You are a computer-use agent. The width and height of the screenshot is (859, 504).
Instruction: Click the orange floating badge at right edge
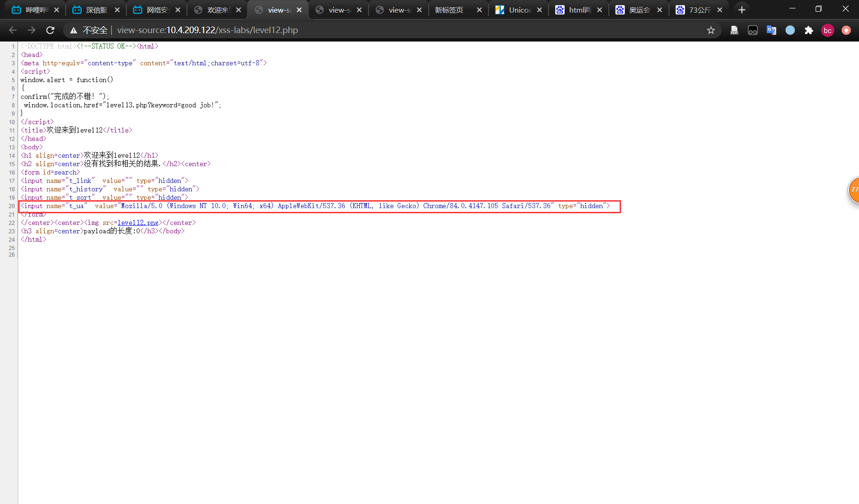pos(854,189)
